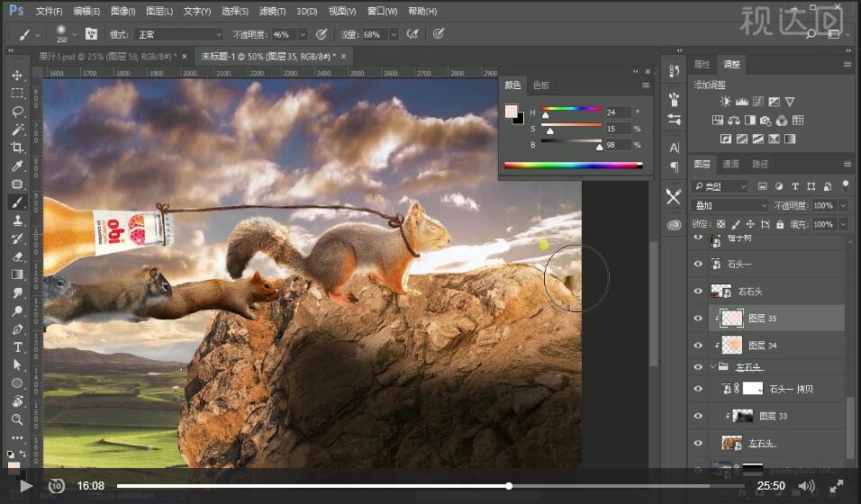Enter fullscreen video mode
This screenshot has height=504, width=861.
point(837,486)
